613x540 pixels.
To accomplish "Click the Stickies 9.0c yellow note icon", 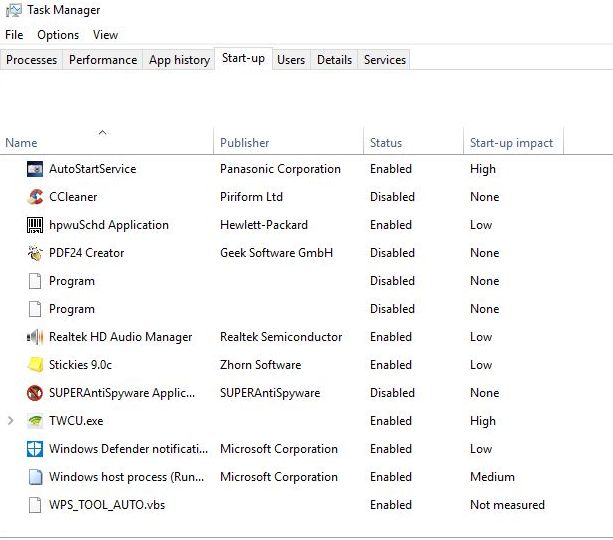I will (35, 365).
